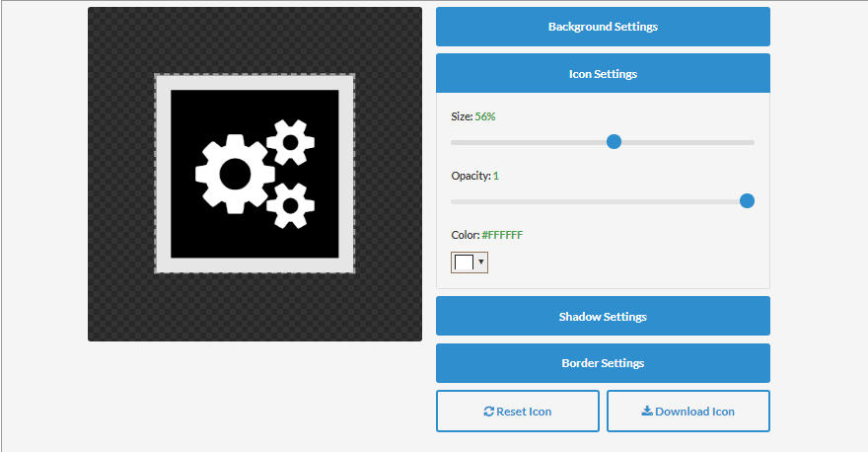Screen dimensions: 868x452
Task: Click the Size slider handle
Action: pyautogui.click(x=614, y=142)
